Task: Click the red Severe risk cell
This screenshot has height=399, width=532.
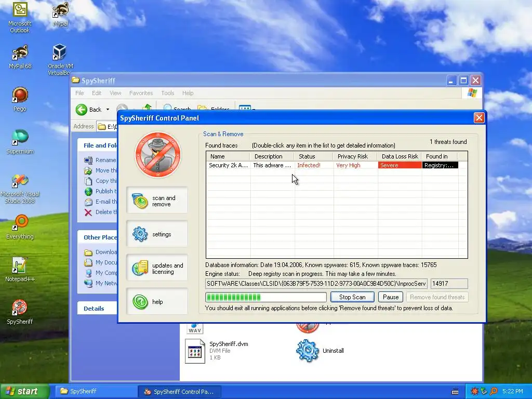Action: pos(400,165)
